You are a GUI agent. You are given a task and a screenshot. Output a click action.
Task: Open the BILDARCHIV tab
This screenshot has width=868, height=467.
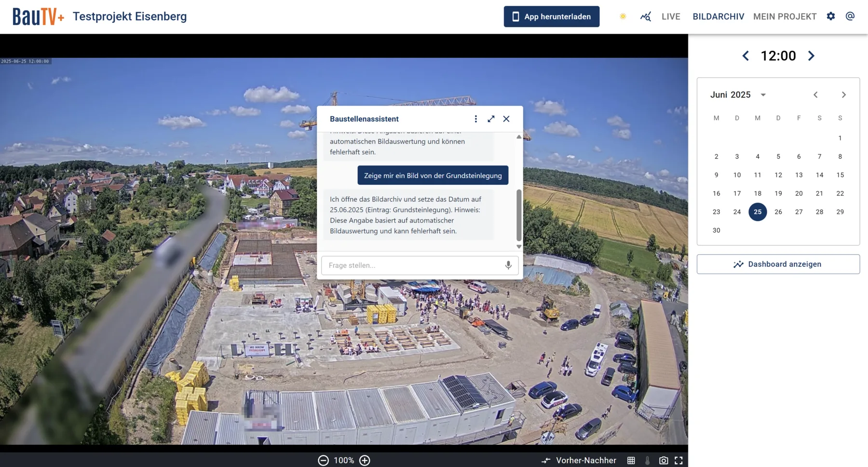point(719,16)
